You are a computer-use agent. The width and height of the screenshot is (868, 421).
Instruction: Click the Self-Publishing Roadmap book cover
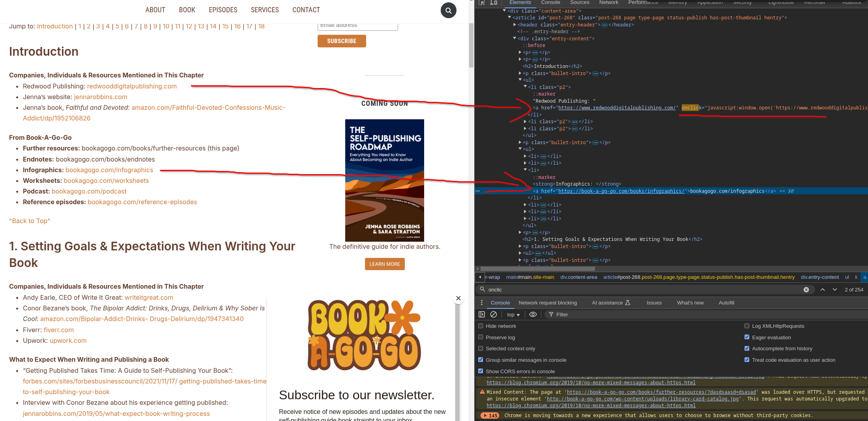(x=385, y=180)
